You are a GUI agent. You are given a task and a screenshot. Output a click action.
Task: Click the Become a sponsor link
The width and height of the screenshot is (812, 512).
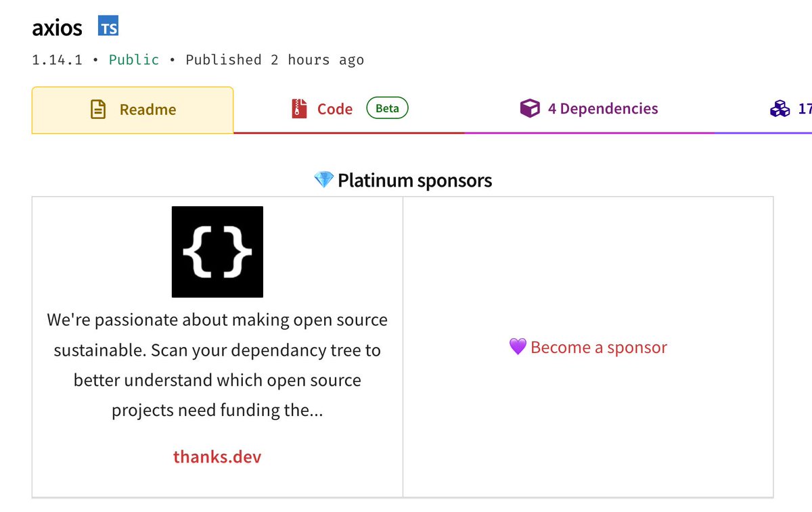(x=599, y=348)
